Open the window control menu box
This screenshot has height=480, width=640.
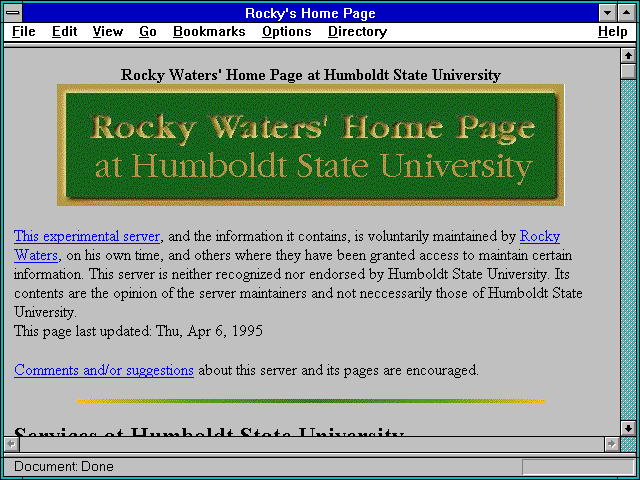point(13,13)
